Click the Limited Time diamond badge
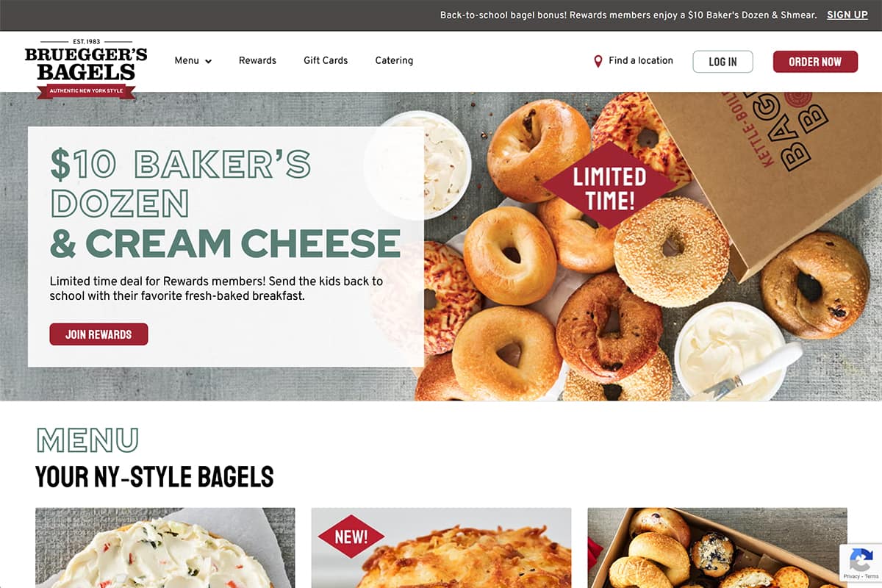Screen dimensions: 882x588 [x=609, y=187]
